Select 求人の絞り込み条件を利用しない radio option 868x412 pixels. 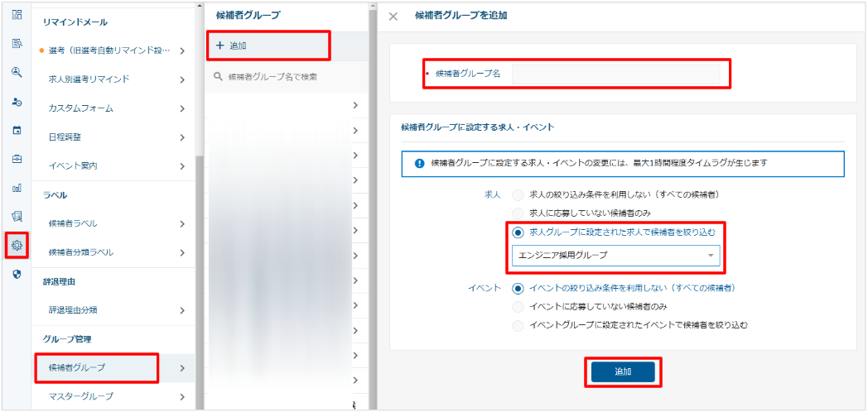click(518, 194)
